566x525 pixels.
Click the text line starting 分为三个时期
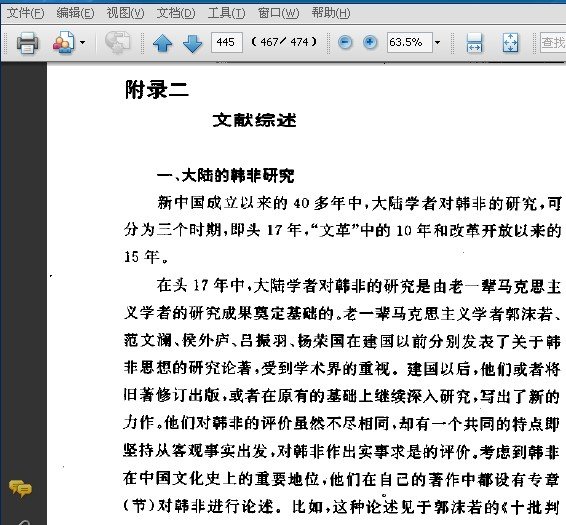click(343, 230)
